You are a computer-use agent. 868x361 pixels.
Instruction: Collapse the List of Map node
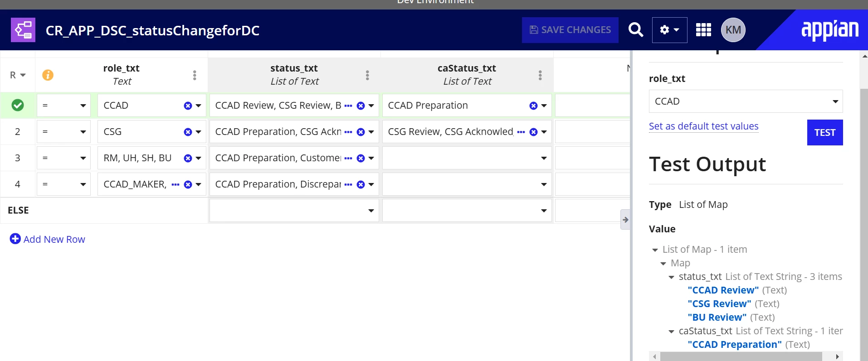655,250
